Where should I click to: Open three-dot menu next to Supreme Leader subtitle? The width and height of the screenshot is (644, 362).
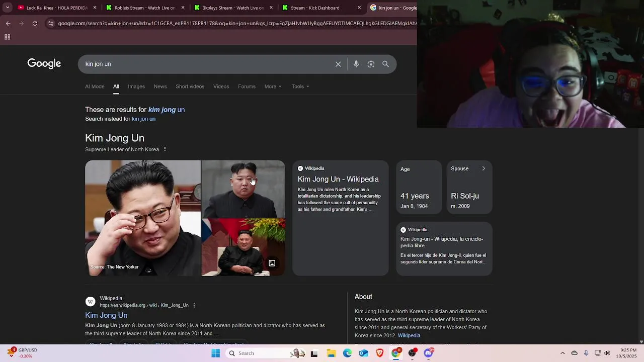click(165, 149)
